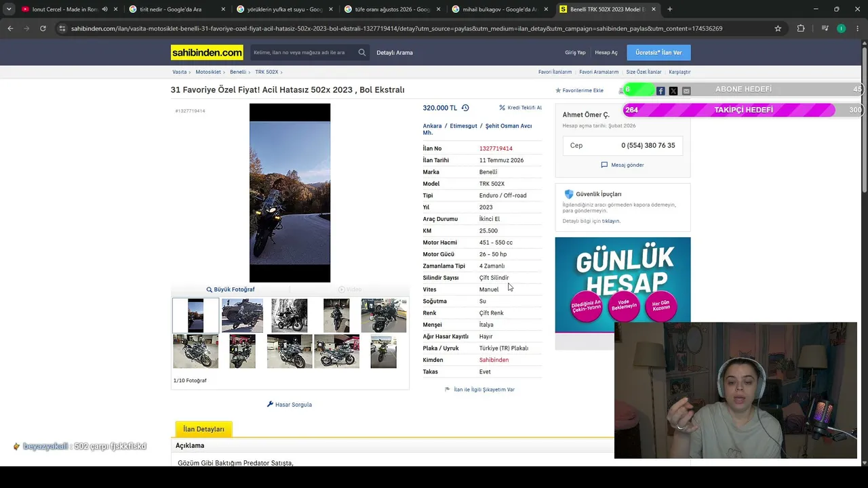Switch to the yörüklerin yufka et suyu tab

click(284, 9)
